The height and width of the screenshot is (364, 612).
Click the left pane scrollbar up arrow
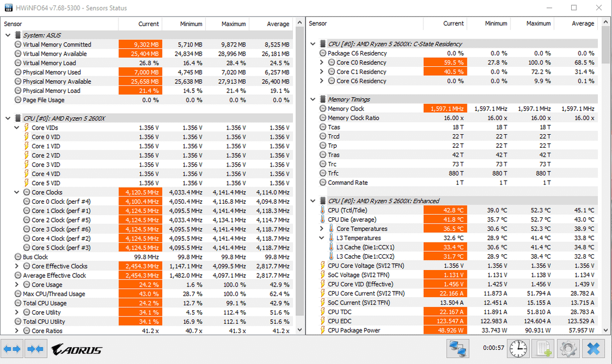click(300, 23)
